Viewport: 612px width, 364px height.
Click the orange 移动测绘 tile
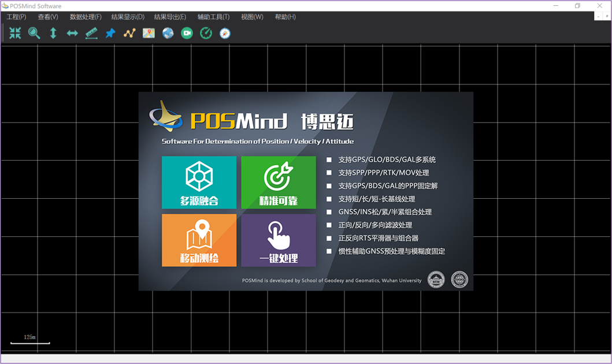pyautogui.click(x=199, y=240)
